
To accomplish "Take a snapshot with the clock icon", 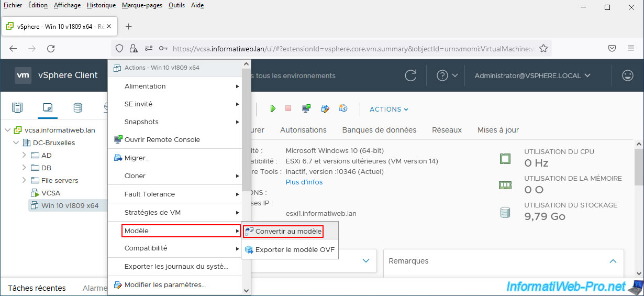I will 343,108.
